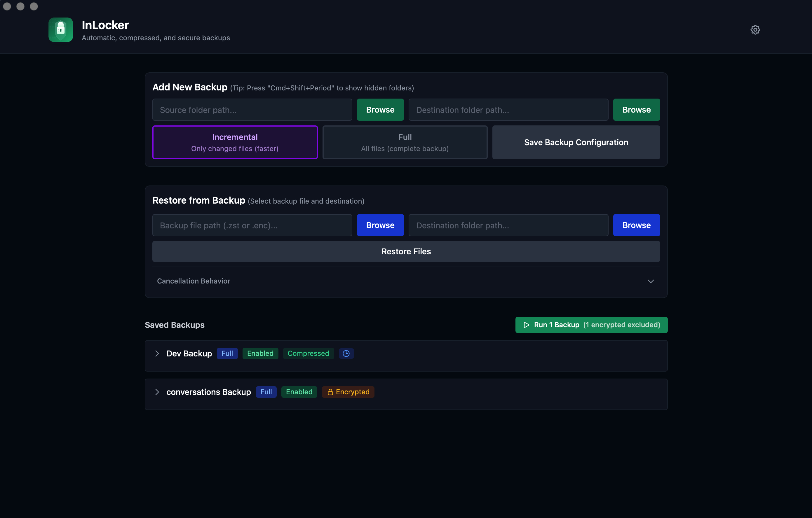
Task: Toggle the Enabled badge on Dev Backup
Action: [260, 353]
